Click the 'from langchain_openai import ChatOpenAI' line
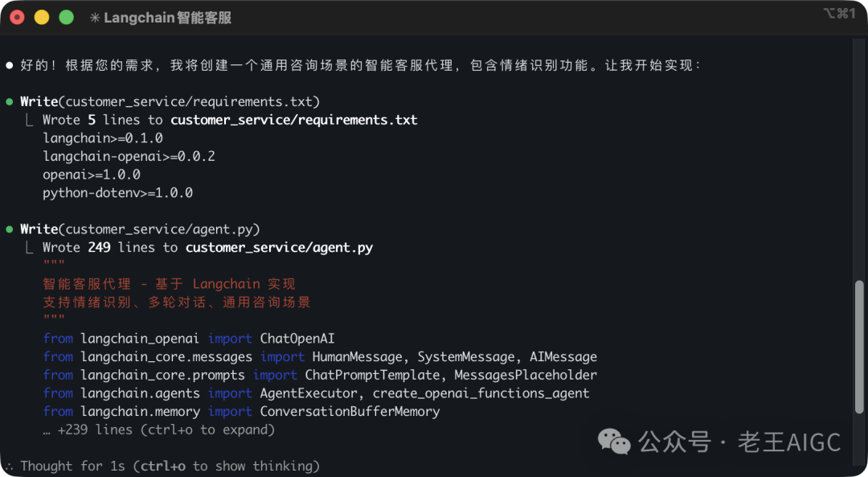Viewport: 868px width, 477px height. tap(190, 338)
